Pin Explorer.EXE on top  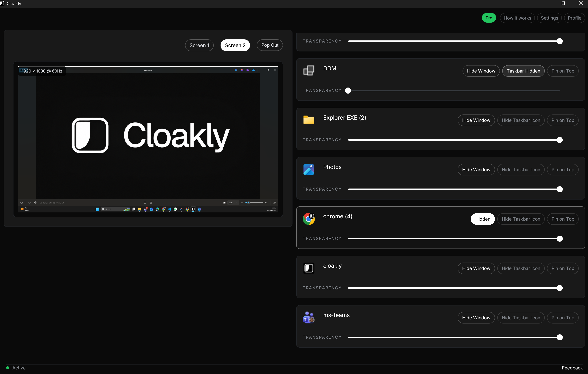click(x=563, y=120)
